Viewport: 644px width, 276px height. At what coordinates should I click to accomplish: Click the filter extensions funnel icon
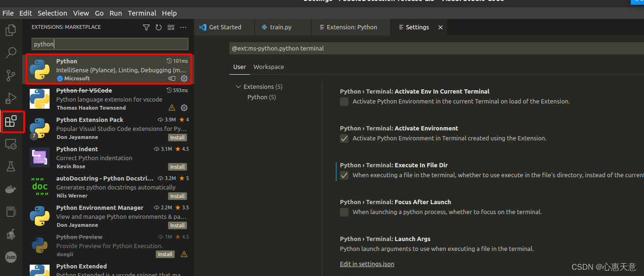point(146,27)
